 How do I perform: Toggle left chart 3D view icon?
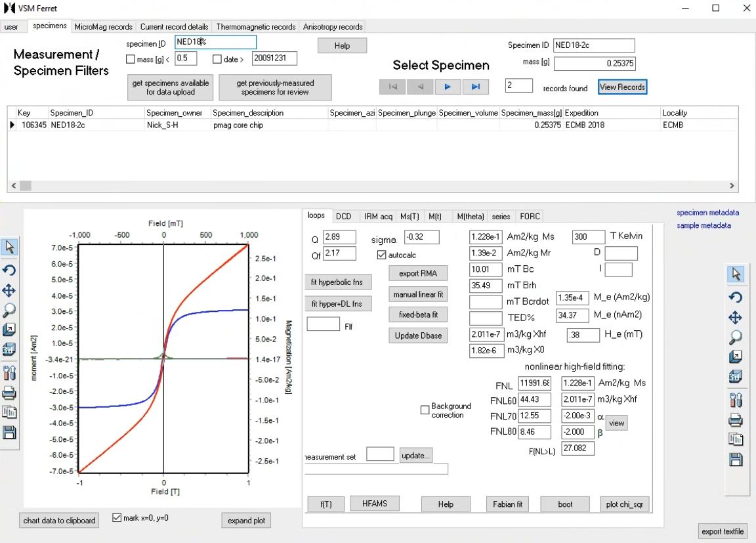(9, 349)
